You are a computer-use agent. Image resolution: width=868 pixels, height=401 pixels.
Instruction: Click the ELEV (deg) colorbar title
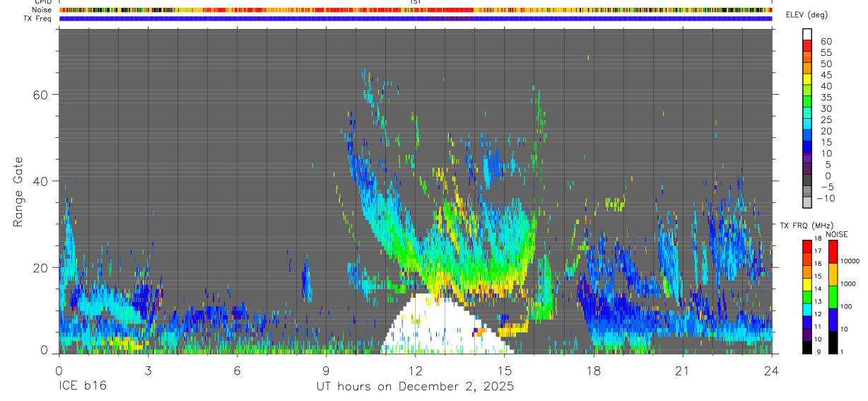807,15
